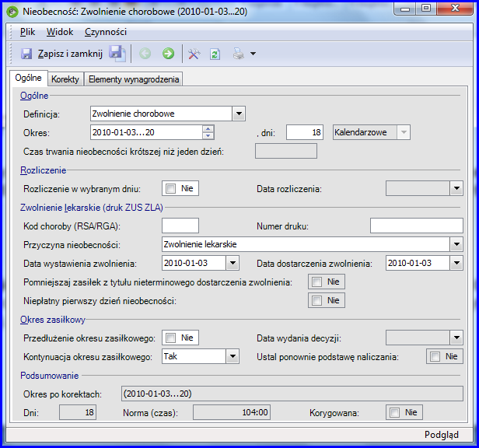Switch to the Korekty tab
Image resolution: width=479 pixels, height=448 pixels.
click(x=65, y=79)
